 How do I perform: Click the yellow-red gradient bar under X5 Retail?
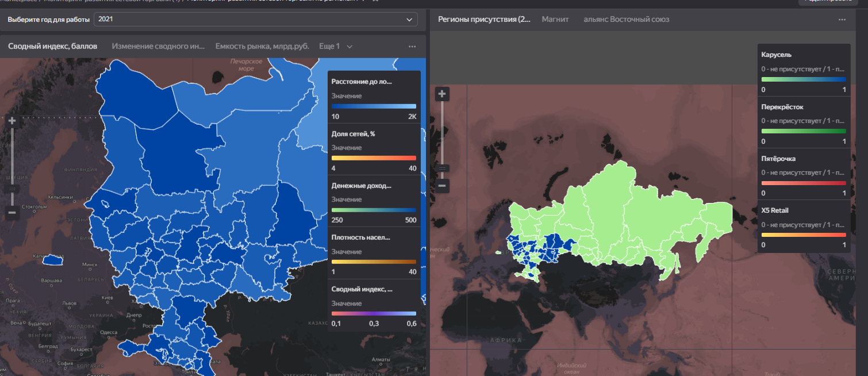(804, 235)
